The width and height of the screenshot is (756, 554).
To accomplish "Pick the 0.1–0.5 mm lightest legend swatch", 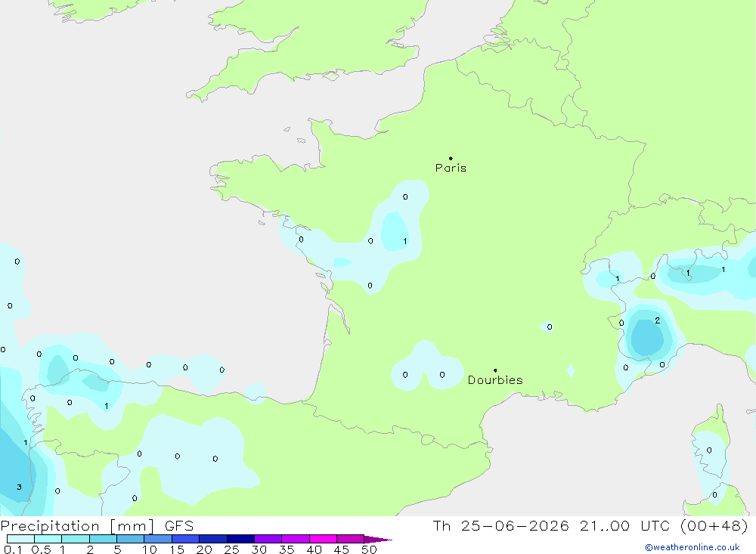I will click(20, 539).
